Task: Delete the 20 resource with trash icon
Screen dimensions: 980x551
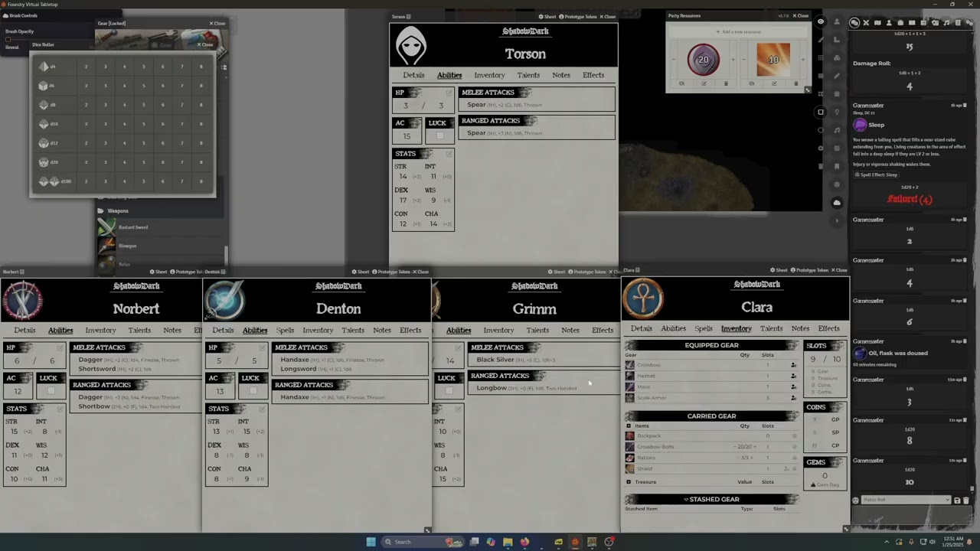Action: (x=726, y=83)
